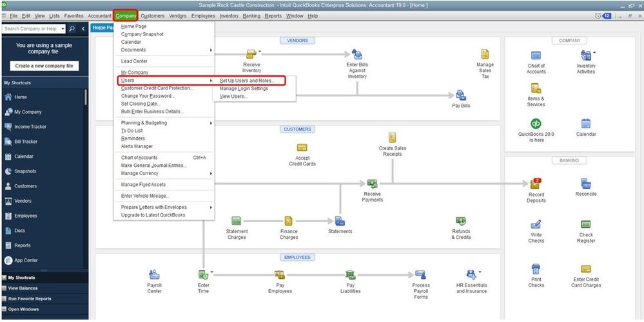The width and height of the screenshot is (644, 322).
Task: Click the Pay Bills icon
Action: click(461, 95)
